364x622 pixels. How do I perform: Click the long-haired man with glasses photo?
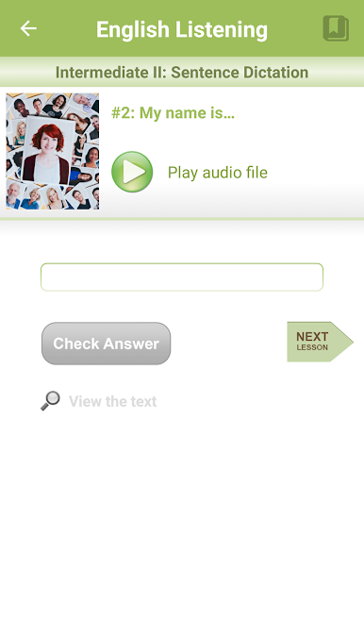[55, 107]
